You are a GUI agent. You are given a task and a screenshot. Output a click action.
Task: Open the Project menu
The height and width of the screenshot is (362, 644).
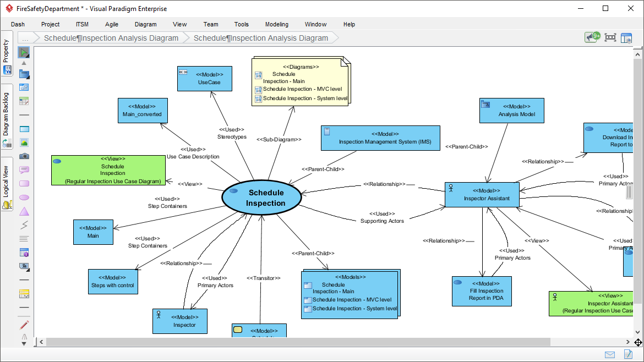[50, 24]
